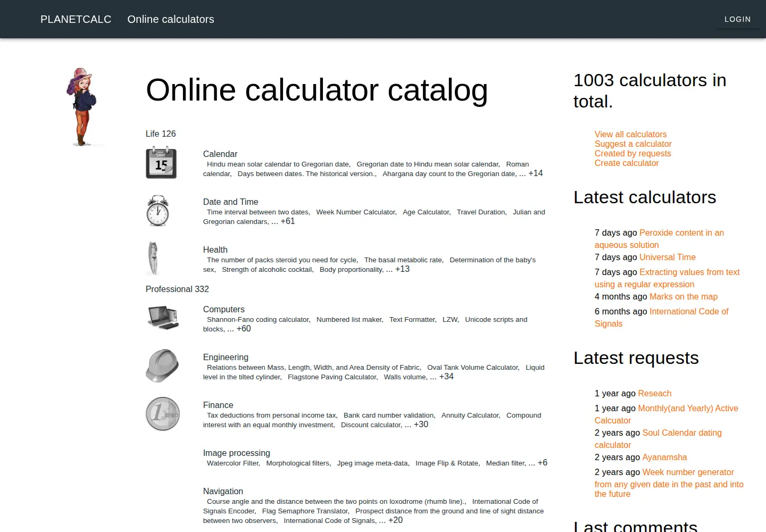Viewport: 766px width, 532px height.
Task: Click Suggest a calculator link
Action: coord(633,144)
